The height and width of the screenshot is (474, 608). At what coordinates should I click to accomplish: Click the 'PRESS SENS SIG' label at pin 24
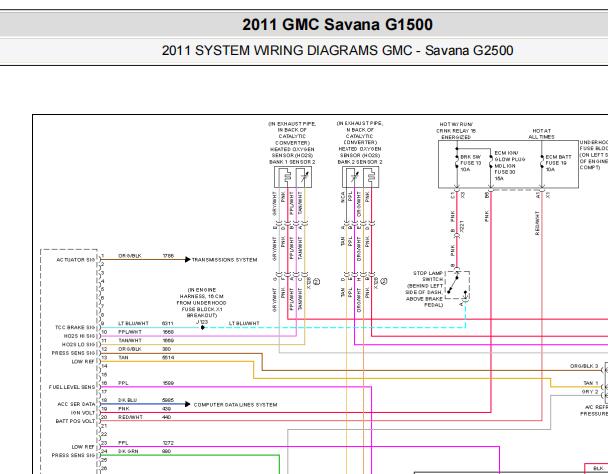(x=73, y=455)
